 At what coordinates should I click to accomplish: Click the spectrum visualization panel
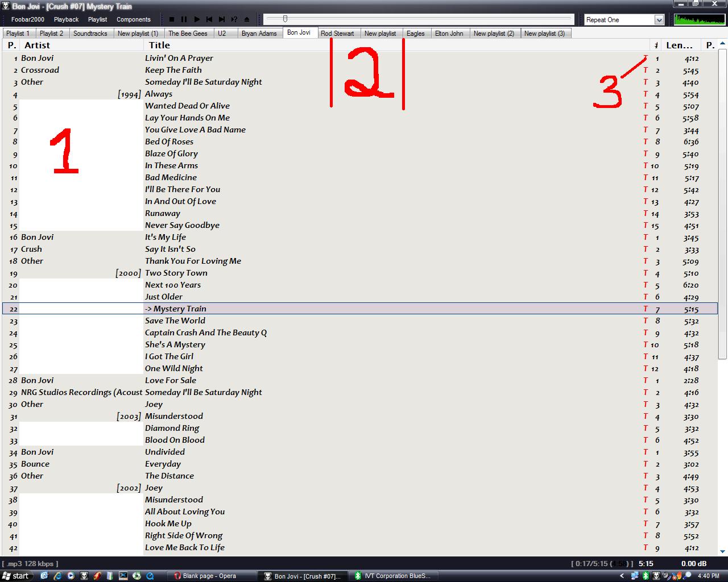[698, 20]
